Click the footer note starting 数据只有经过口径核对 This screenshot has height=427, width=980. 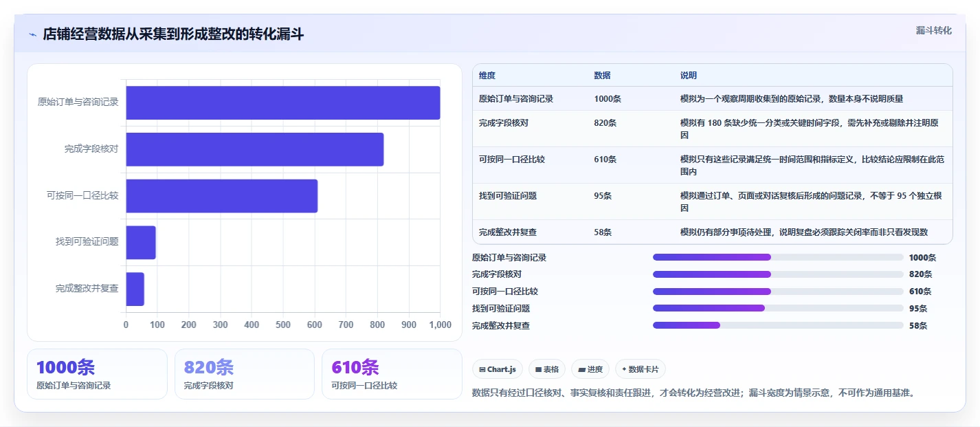click(x=694, y=393)
